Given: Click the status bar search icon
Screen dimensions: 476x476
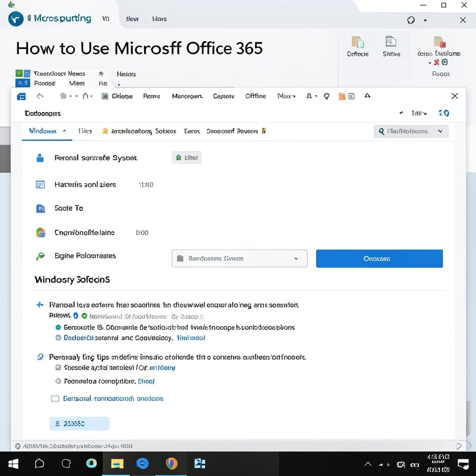Looking at the screenshot, I should (x=18, y=446).
